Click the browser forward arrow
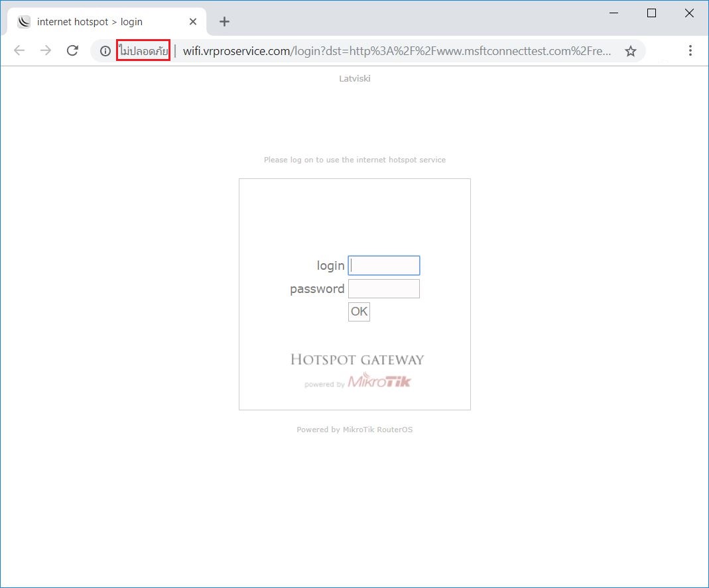 [46, 50]
